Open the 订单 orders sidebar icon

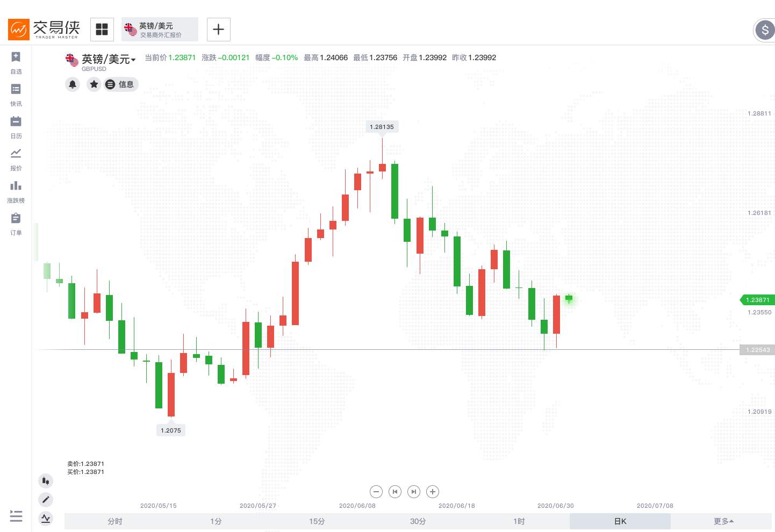16,219
